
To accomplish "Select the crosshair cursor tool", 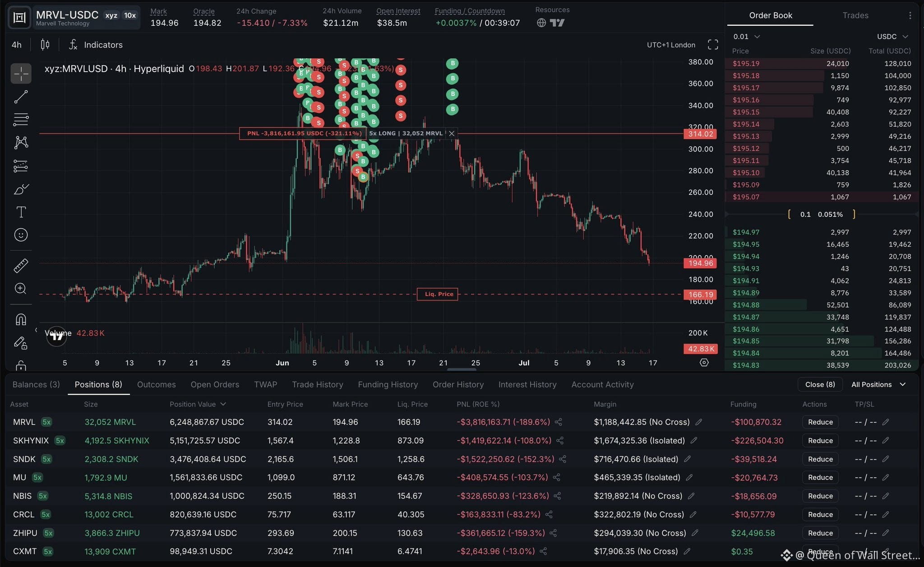I will click(21, 74).
